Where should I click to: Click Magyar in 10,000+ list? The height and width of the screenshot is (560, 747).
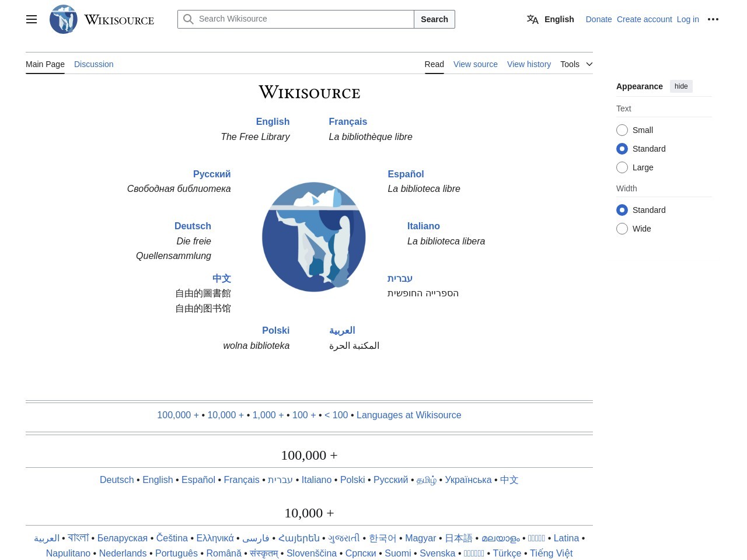click(x=421, y=538)
